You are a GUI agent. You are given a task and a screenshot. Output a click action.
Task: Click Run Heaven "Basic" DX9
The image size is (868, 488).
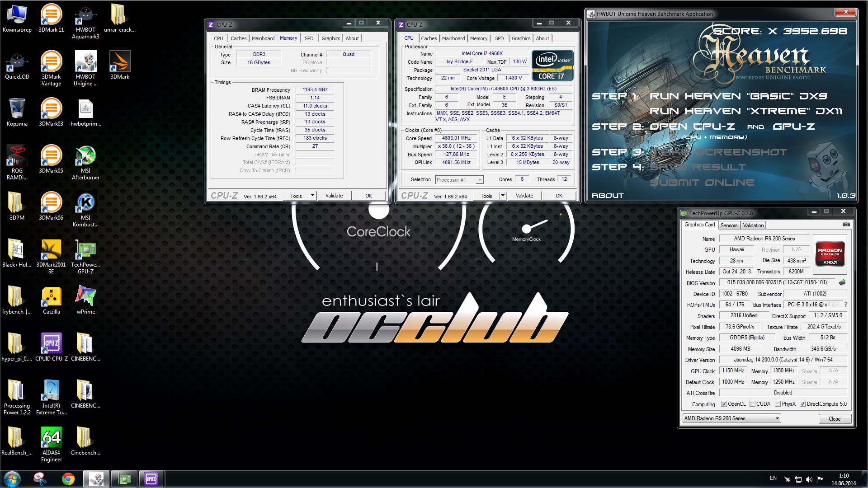[738, 96]
